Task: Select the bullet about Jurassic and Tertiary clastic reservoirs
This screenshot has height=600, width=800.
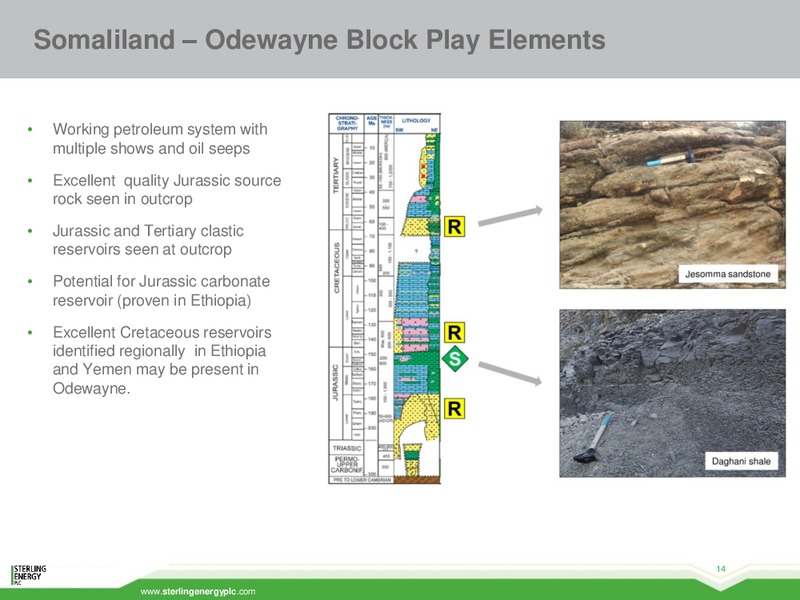Action: click(148, 240)
